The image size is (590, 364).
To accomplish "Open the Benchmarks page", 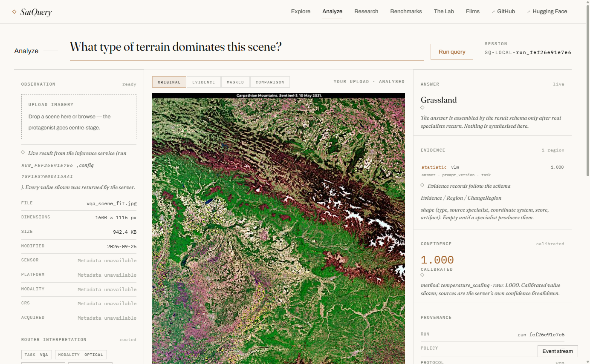I will pyautogui.click(x=406, y=11).
